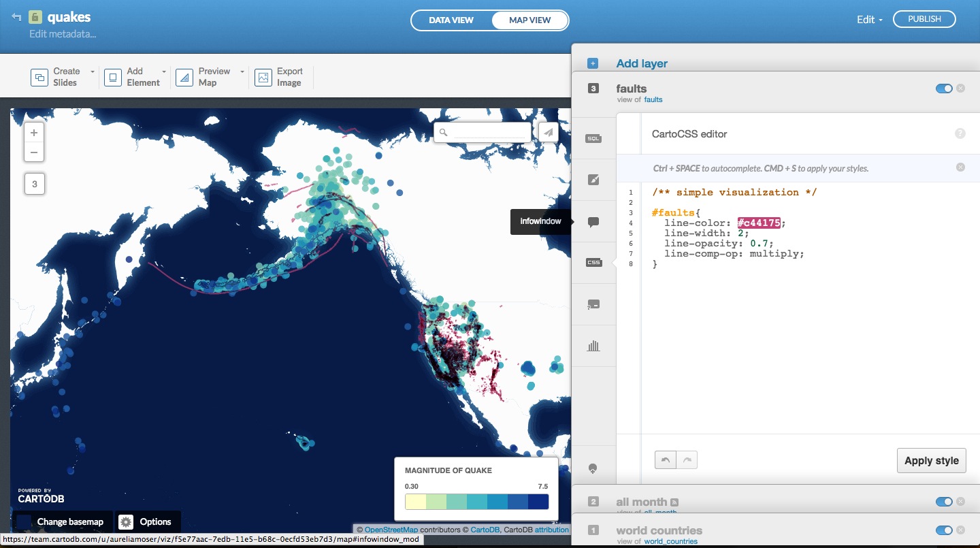Toggle visibility of the faults layer

coord(943,88)
